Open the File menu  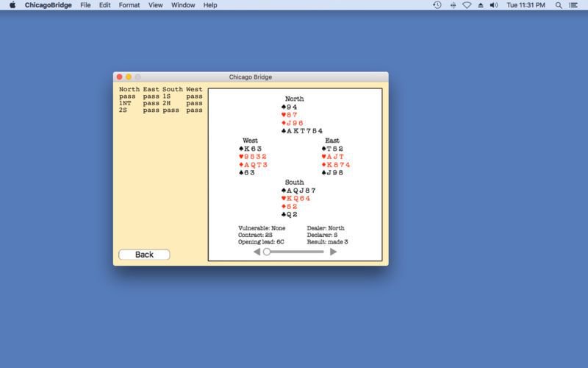coord(85,5)
